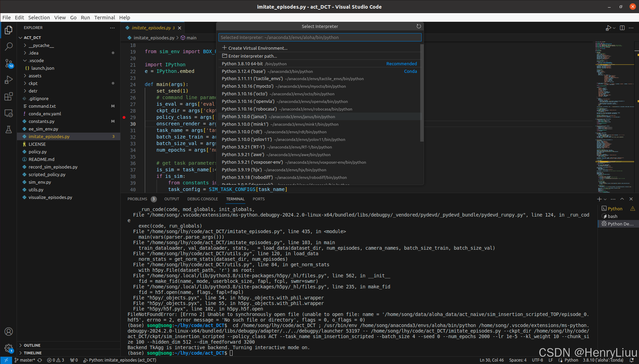
Task: Expand the detr folder
Action: (x=33, y=91)
